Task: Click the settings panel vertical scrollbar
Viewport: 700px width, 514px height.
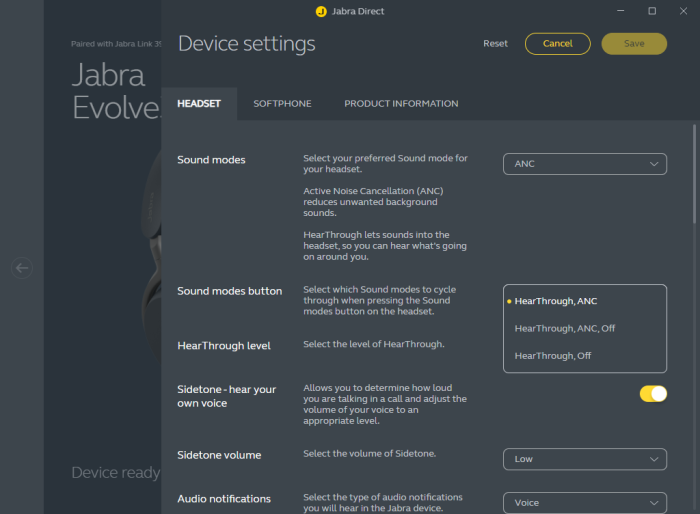Action: coord(694,174)
